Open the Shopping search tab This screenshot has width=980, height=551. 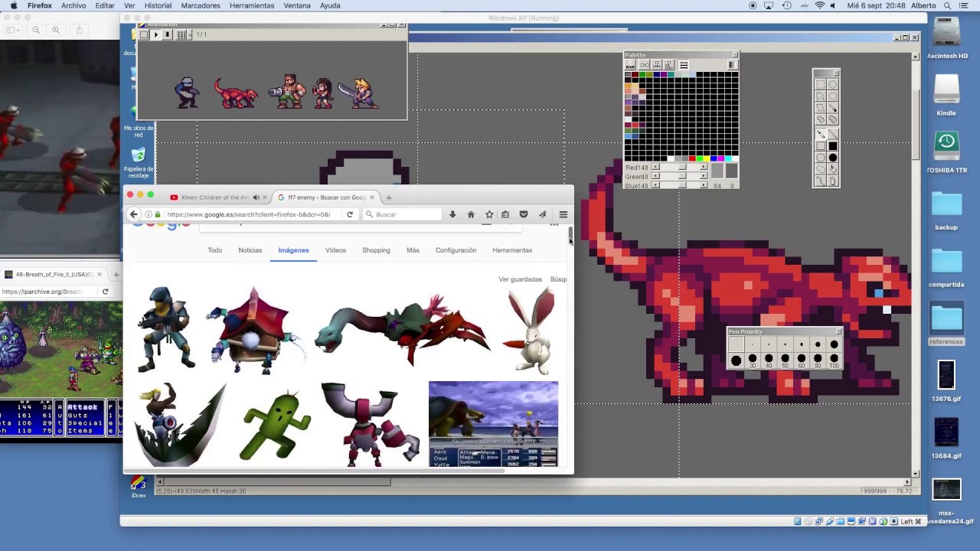coord(376,250)
